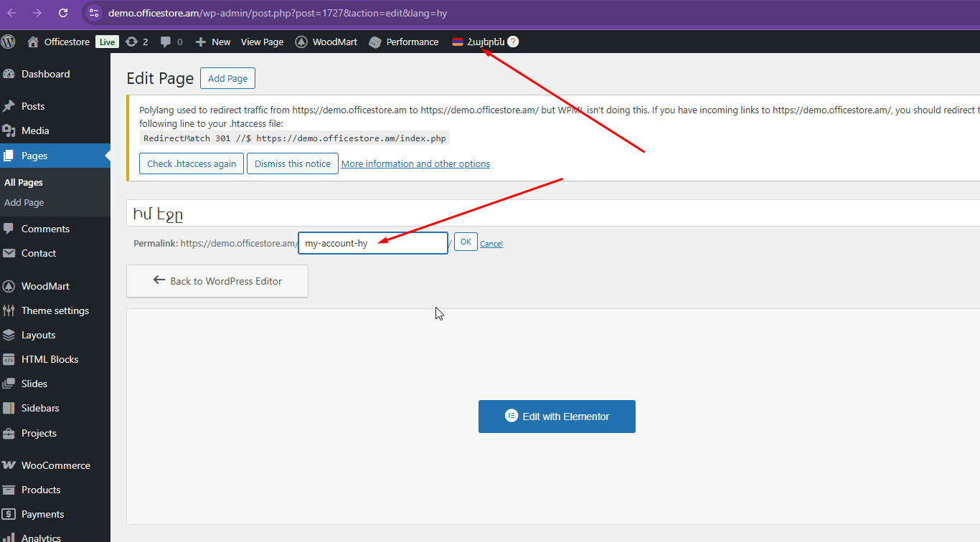980x542 pixels.
Task: Click the page title input field
Action: [553, 213]
